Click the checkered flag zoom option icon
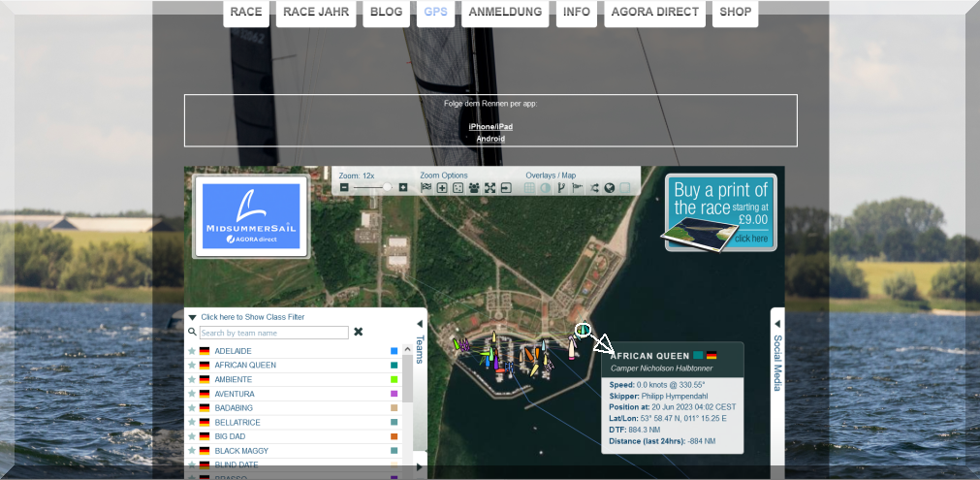 (426, 188)
